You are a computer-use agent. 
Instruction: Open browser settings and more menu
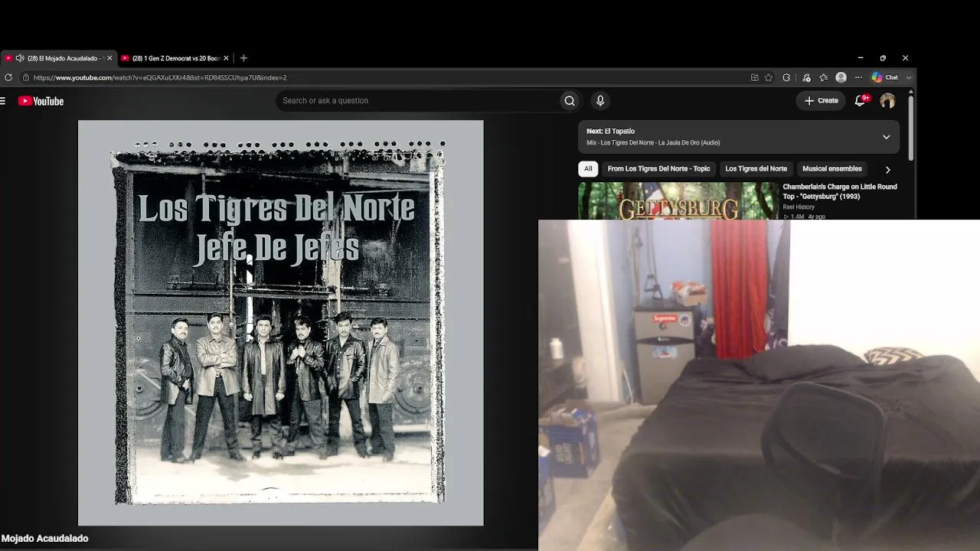point(858,77)
